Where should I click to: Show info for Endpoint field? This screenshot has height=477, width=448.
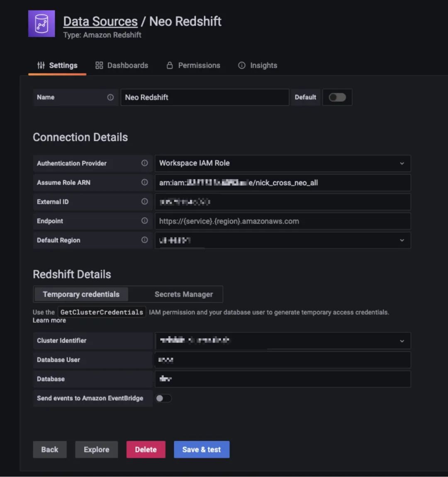click(x=145, y=220)
